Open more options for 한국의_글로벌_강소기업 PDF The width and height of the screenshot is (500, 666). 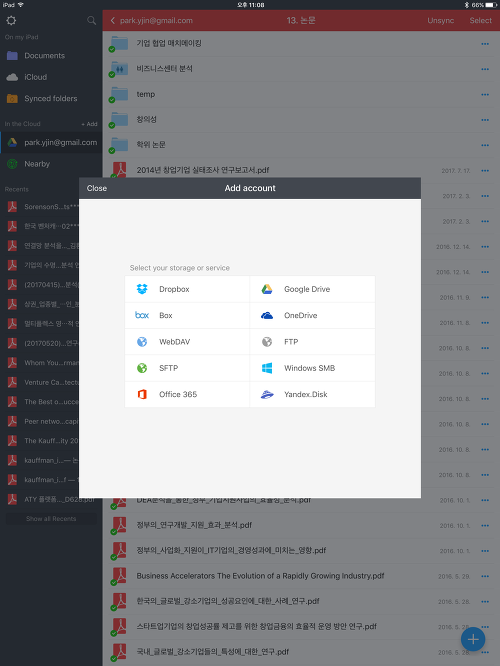click(485, 601)
